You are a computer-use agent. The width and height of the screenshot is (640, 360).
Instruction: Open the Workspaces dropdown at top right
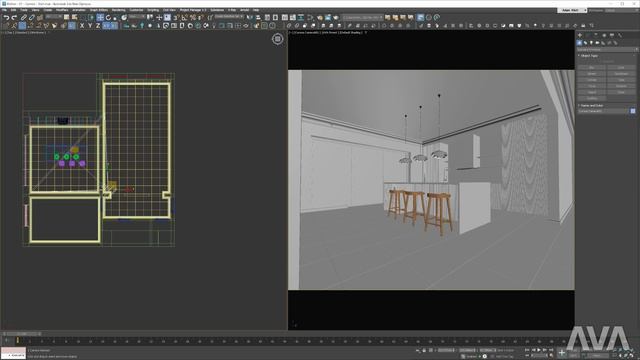(622, 10)
